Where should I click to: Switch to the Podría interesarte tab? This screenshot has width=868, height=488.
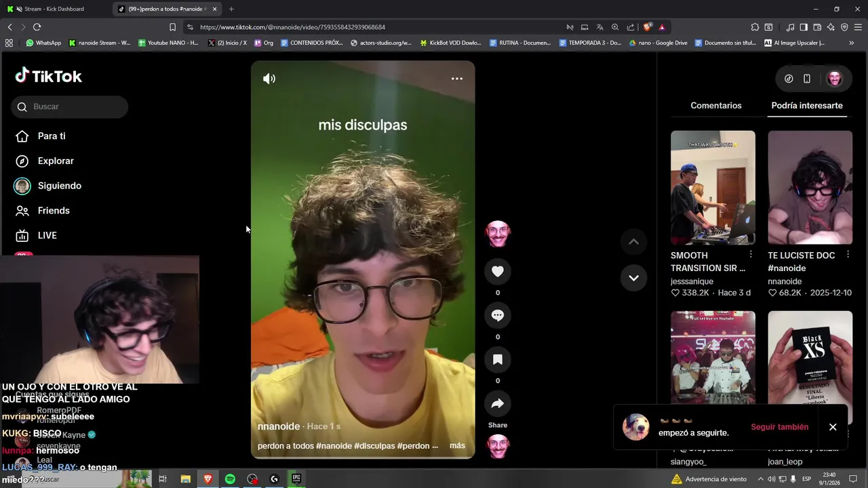click(807, 106)
